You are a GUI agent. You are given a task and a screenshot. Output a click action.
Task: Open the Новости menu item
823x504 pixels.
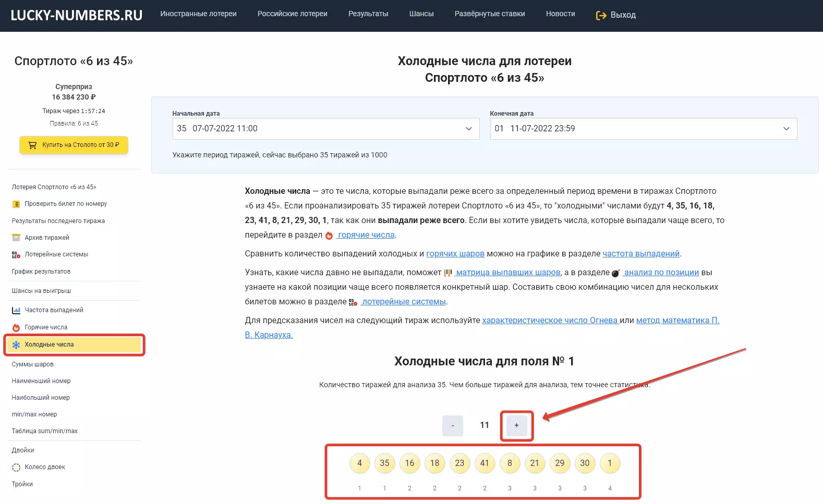coord(561,14)
